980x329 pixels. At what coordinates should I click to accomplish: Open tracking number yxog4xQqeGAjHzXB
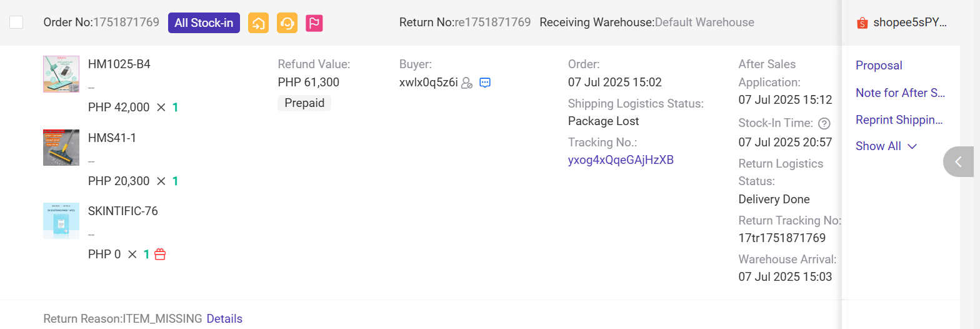(x=621, y=159)
